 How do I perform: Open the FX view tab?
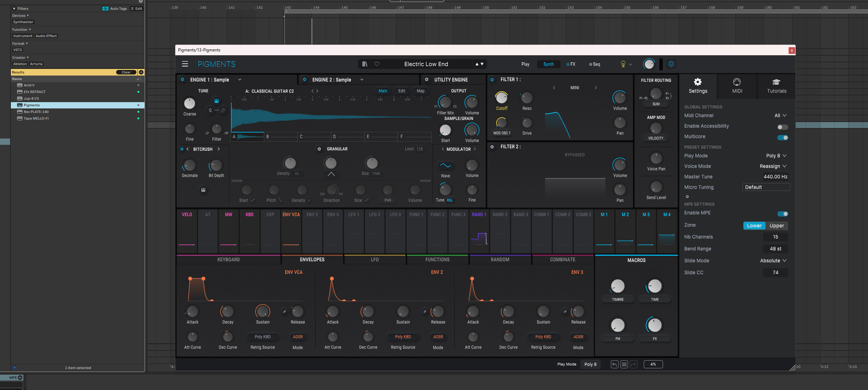pyautogui.click(x=571, y=64)
